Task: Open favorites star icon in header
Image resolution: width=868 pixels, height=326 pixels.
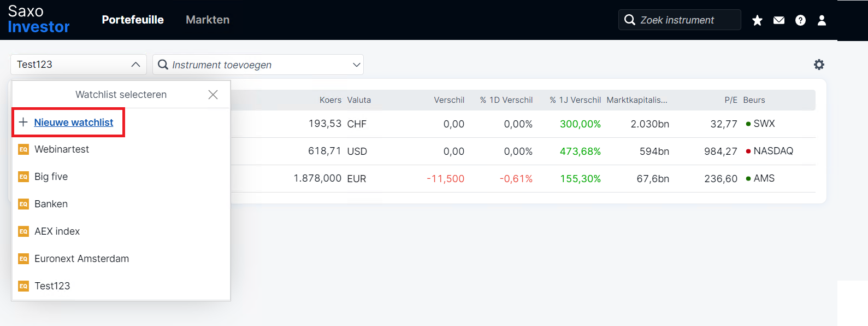Action: pos(757,20)
